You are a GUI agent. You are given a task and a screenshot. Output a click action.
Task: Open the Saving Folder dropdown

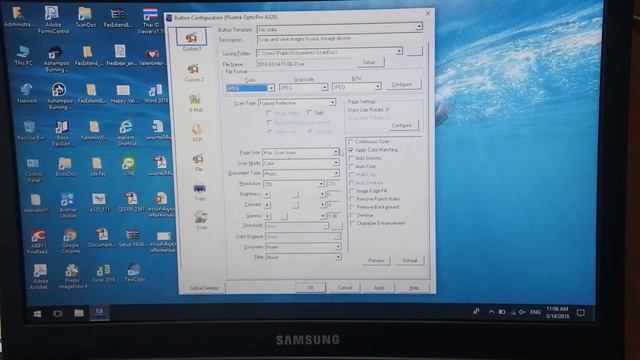pyautogui.click(x=399, y=51)
